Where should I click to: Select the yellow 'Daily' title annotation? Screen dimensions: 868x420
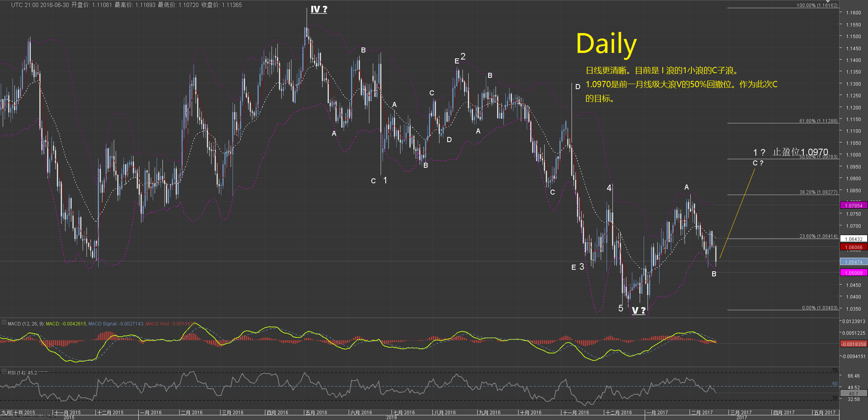pyautogui.click(x=606, y=44)
